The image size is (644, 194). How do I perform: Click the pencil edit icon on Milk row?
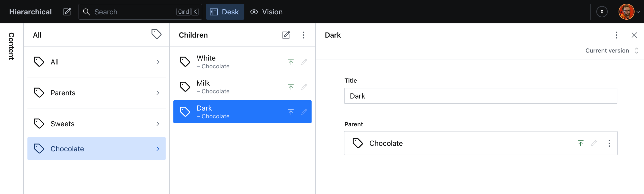[x=304, y=87]
